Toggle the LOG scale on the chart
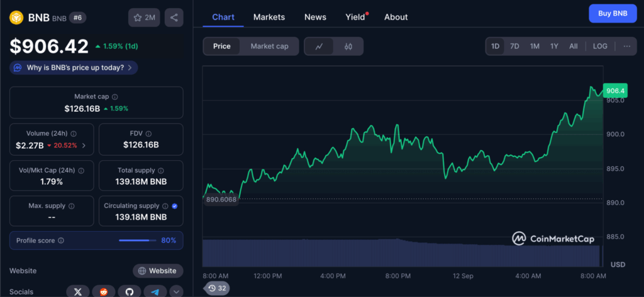This screenshot has width=644, height=297. click(x=600, y=46)
